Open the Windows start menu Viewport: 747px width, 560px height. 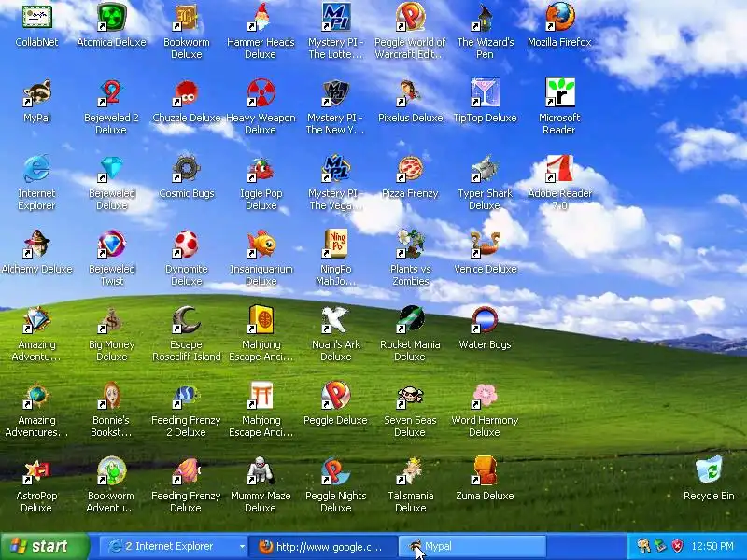tap(44, 546)
